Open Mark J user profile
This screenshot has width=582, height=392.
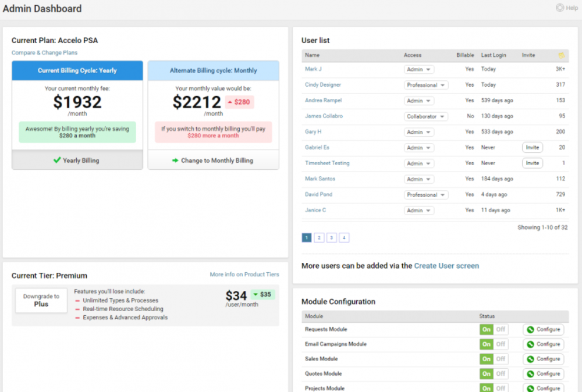pos(313,69)
